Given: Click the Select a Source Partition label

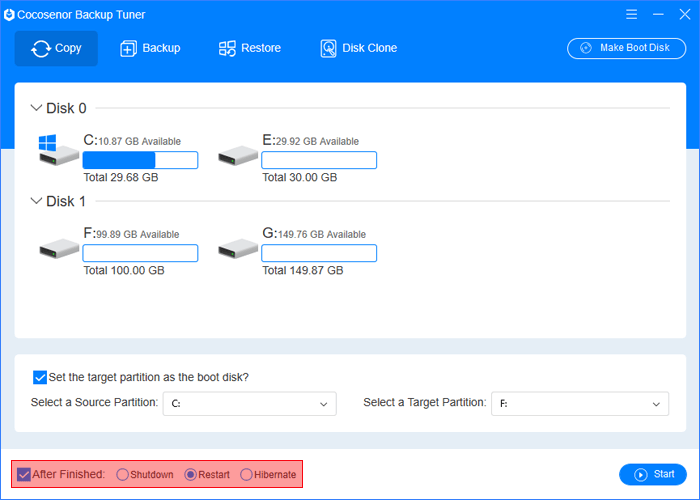Looking at the screenshot, I should 94,402.
